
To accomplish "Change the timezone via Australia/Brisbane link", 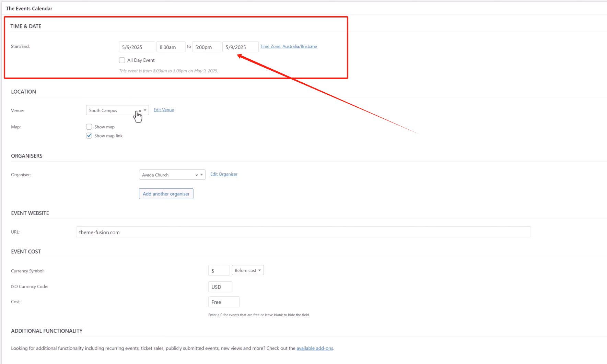I will click(289, 46).
